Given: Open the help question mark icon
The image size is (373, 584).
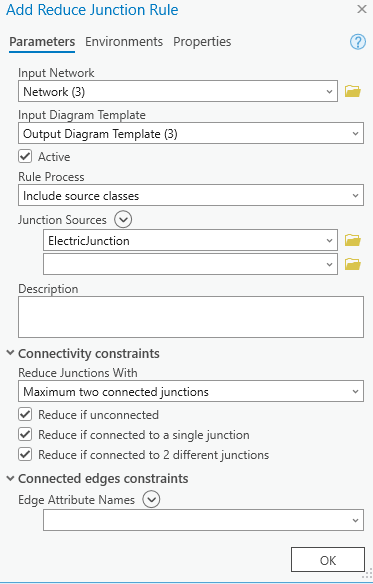Looking at the screenshot, I should (358, 42).
